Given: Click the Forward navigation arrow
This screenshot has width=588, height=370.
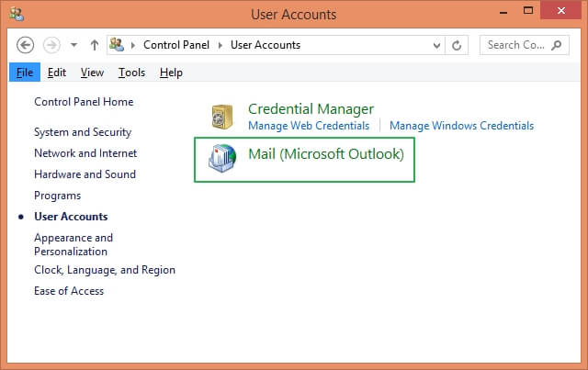Looking at the screenshot, I should 51,45.
